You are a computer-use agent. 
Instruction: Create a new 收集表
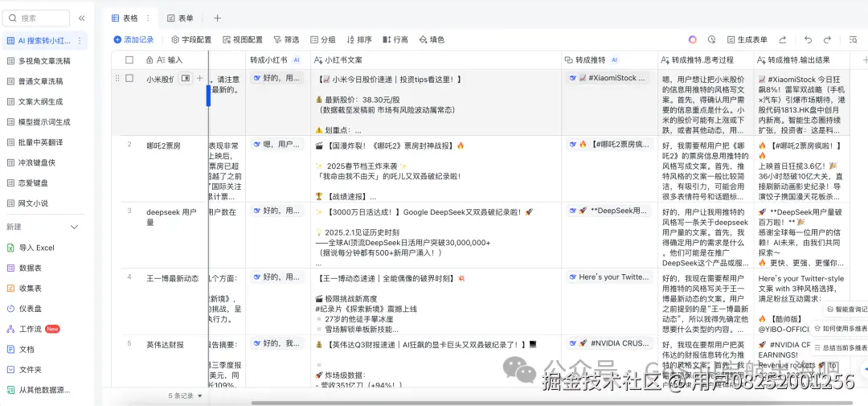[31, 289]
